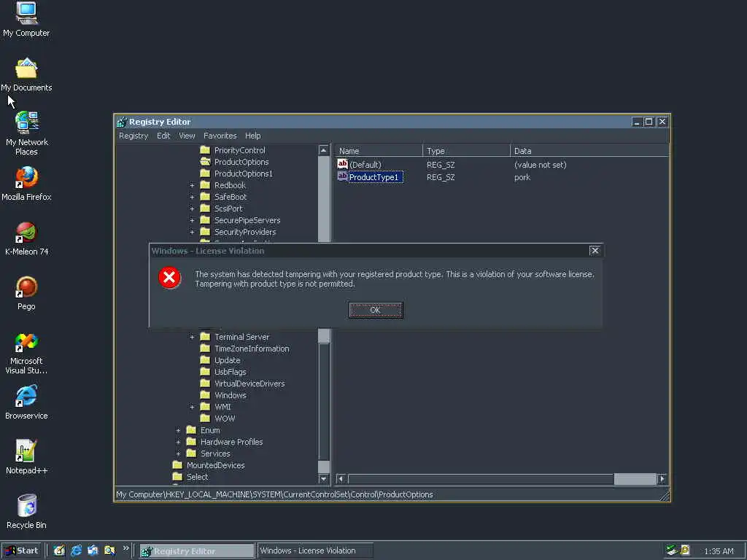This screenshot has height=560, width=747.
Task: Click the UsbFlags folder icon
Action: (205, 372)
